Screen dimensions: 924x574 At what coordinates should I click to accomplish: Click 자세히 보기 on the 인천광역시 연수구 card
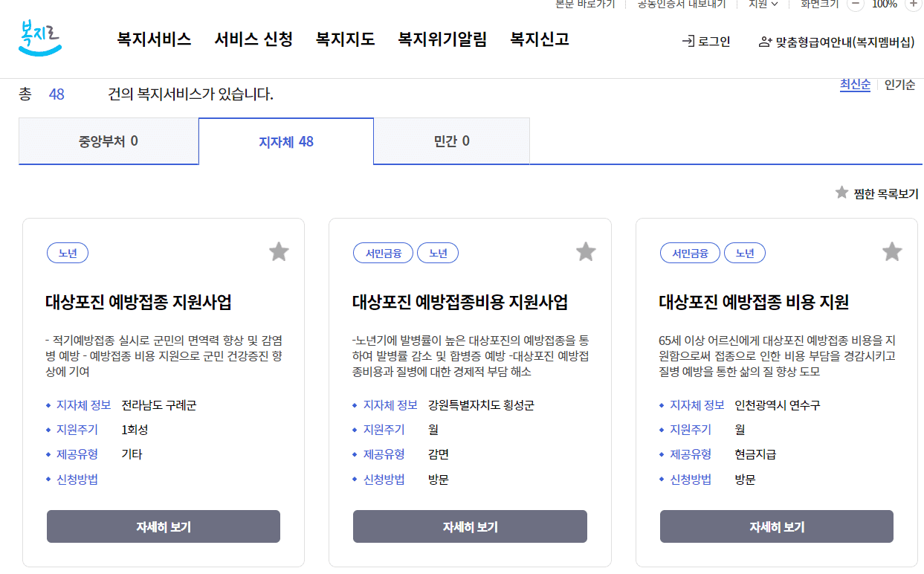coord(776,526)
